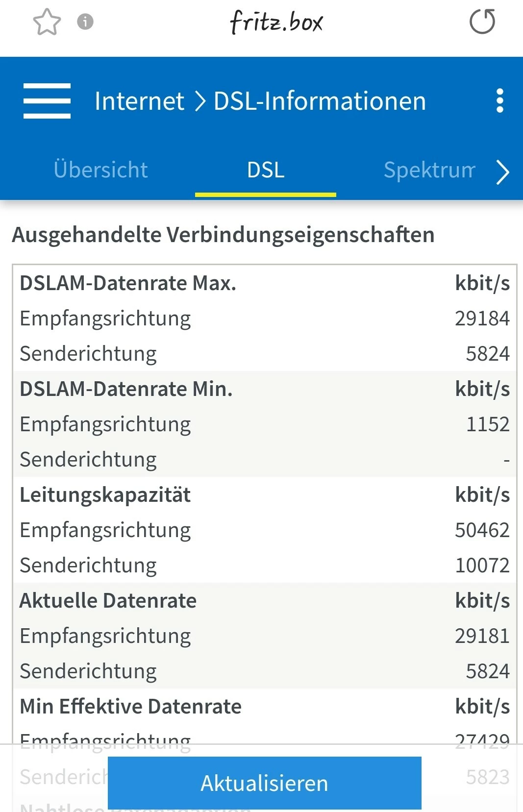
Task: Click Empfangsrichtung value 50462
Action: (x=482, y=530)
